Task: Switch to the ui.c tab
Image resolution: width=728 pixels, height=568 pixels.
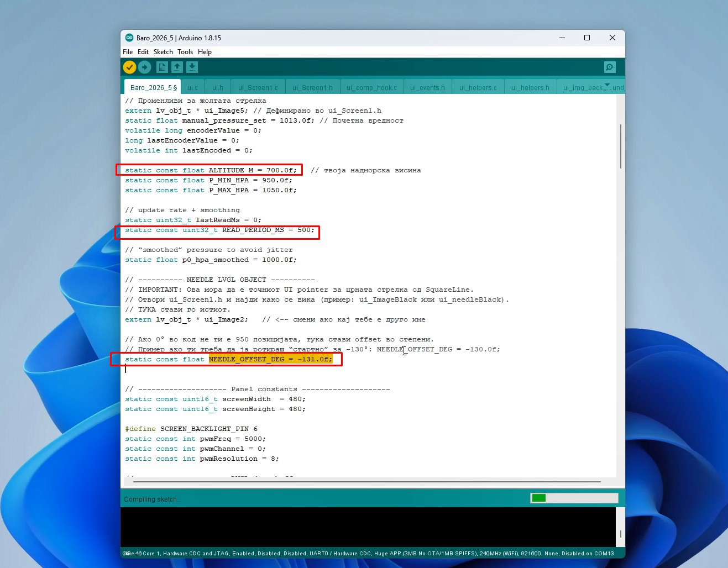Action: click(x=192, y=87)
